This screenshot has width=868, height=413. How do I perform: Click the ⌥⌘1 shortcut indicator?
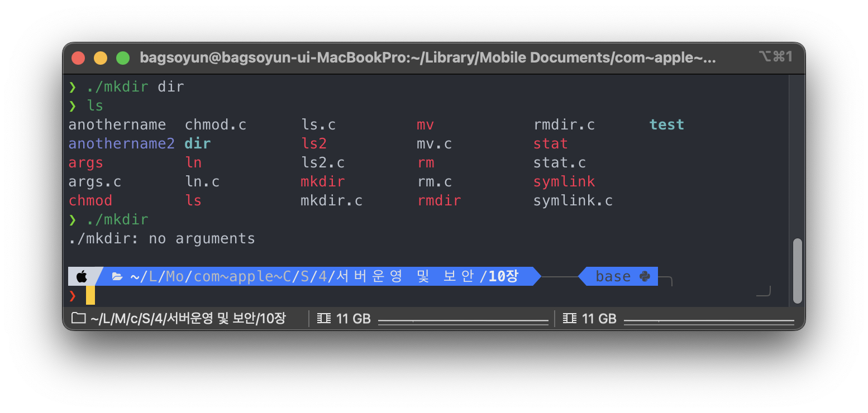(x=775, y=57)
